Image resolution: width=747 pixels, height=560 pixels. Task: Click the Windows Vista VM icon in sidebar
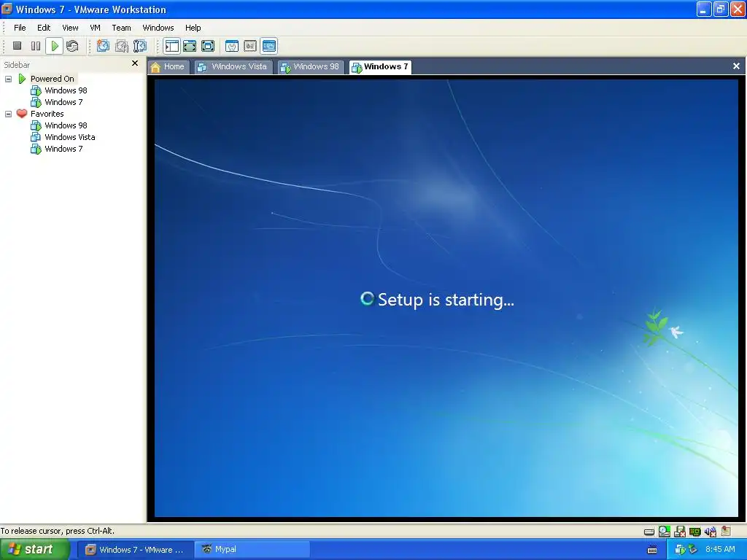(36, 137)
